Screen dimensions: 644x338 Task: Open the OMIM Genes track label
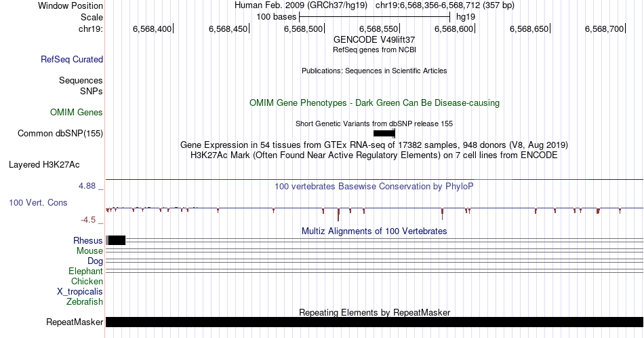[x=77, y=112]
